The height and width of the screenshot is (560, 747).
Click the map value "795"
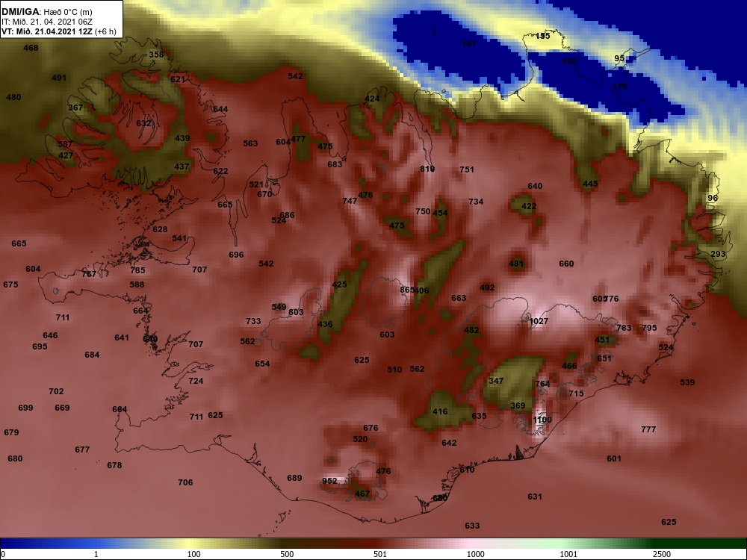[649, 328]
